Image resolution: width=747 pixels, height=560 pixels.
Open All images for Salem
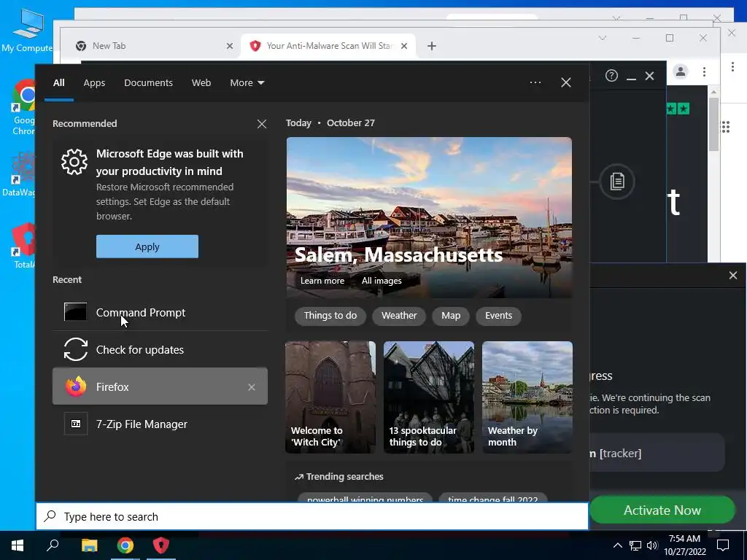tap(382, 281)
